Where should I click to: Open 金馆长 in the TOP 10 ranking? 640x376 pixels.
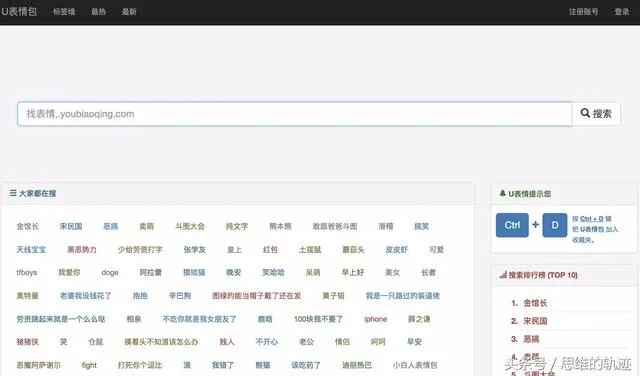[x=535, y=303]
